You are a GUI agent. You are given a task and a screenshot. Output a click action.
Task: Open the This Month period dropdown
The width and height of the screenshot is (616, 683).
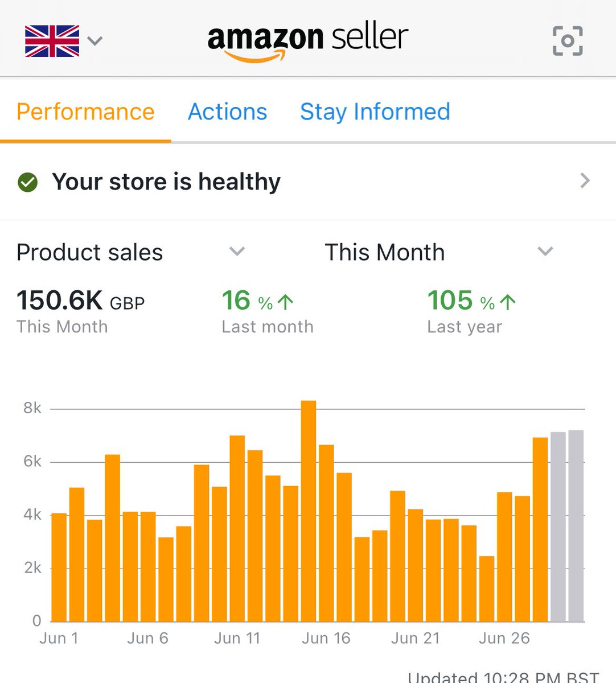(545, 251)
